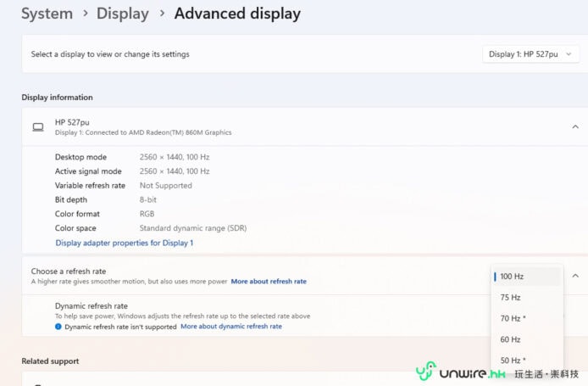Pick the 70 Hz * refresh rate
Screen dimensions: 588x386
click(x=513, y=319)
